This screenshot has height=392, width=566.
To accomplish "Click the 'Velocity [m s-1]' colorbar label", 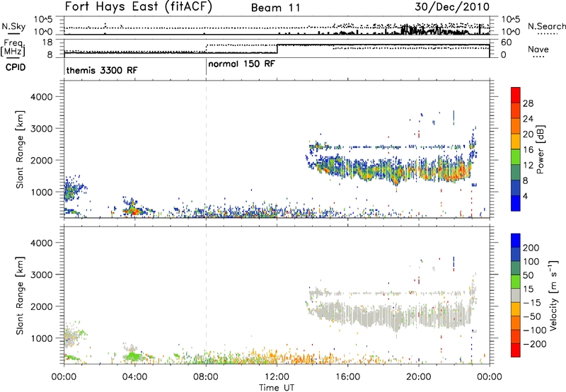I will 553,295.
